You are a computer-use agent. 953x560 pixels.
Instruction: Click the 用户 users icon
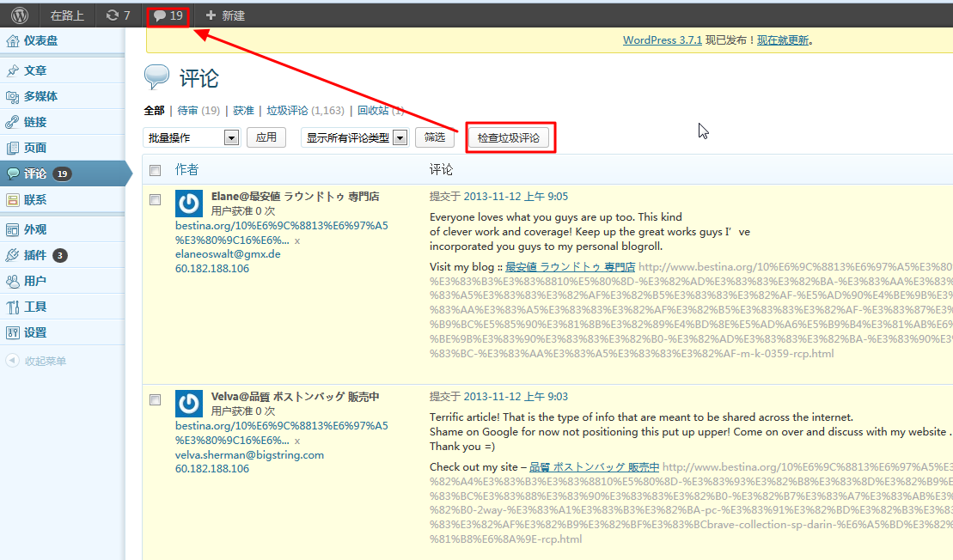12,281
